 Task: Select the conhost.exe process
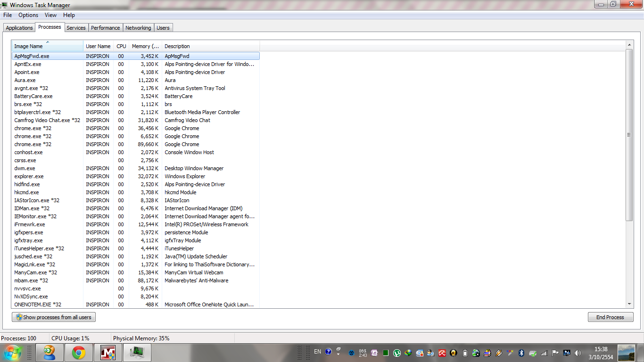tap(136, 152)
